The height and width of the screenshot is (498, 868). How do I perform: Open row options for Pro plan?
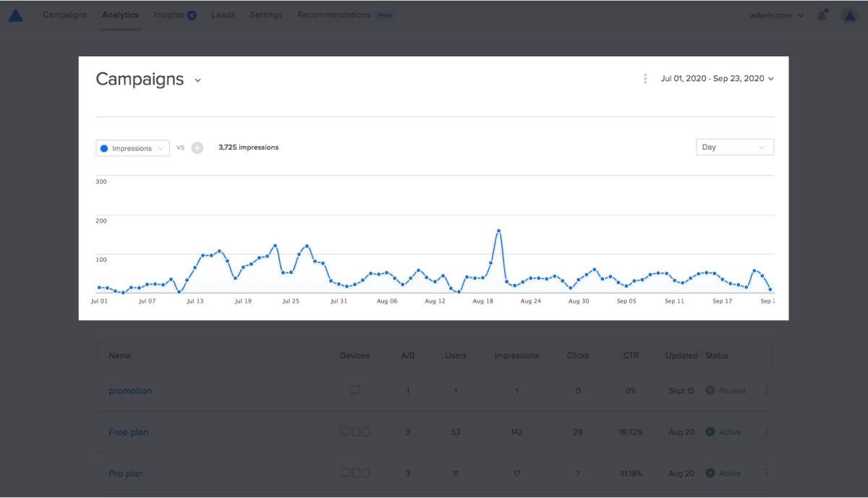coord(766,473)
